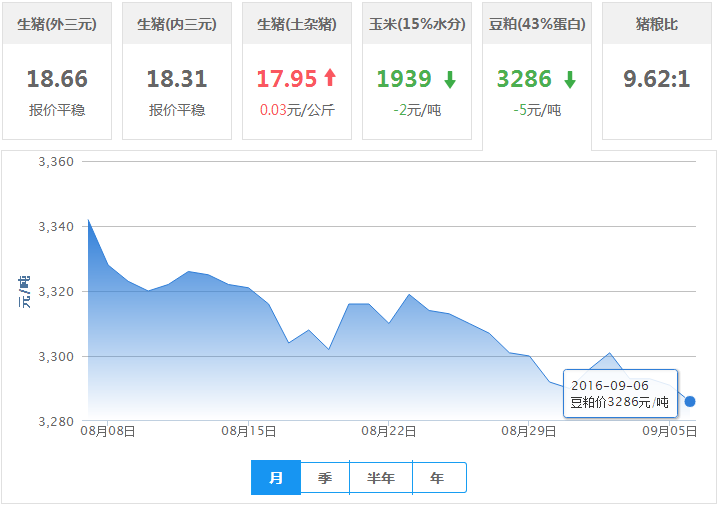
Task: Click the 3286 soybean meal price
Action: (x=524, y=79)
